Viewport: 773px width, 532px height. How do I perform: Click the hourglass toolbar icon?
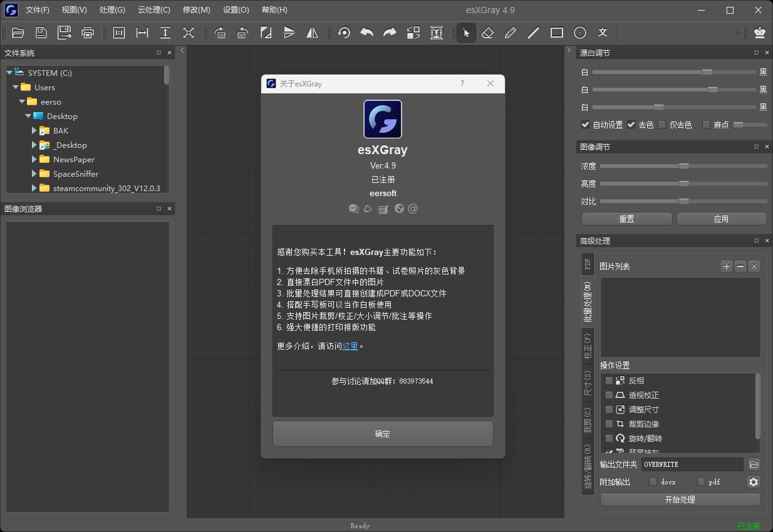click(x=437, y=33)
